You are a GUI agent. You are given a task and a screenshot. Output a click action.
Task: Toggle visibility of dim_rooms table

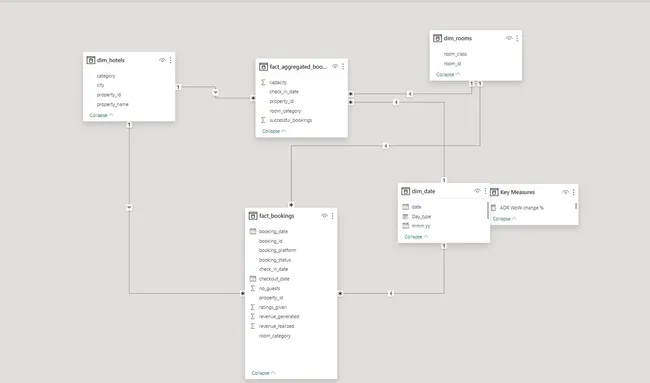(509, 38)
